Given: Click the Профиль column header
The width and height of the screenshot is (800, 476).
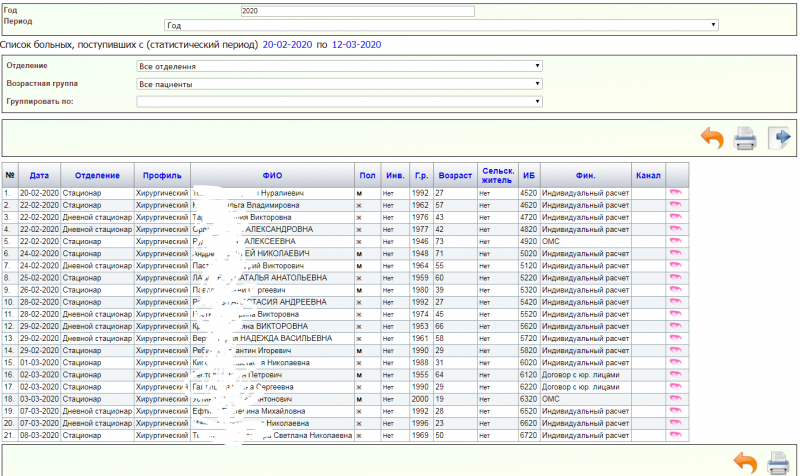Looking at the screenshot, I should pyautogui.click(x=161, y=175).
